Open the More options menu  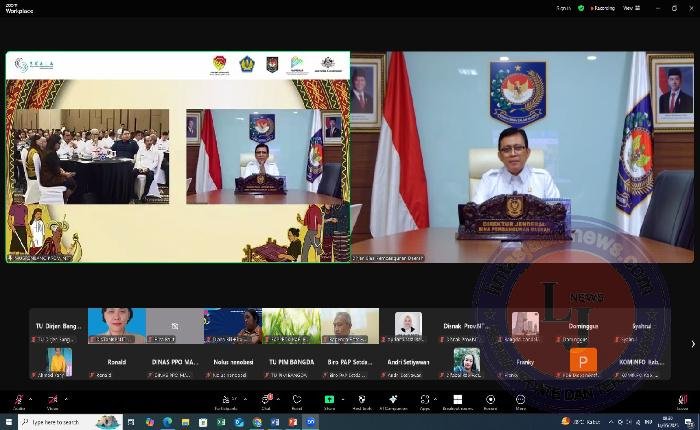(x=521, y=400)
